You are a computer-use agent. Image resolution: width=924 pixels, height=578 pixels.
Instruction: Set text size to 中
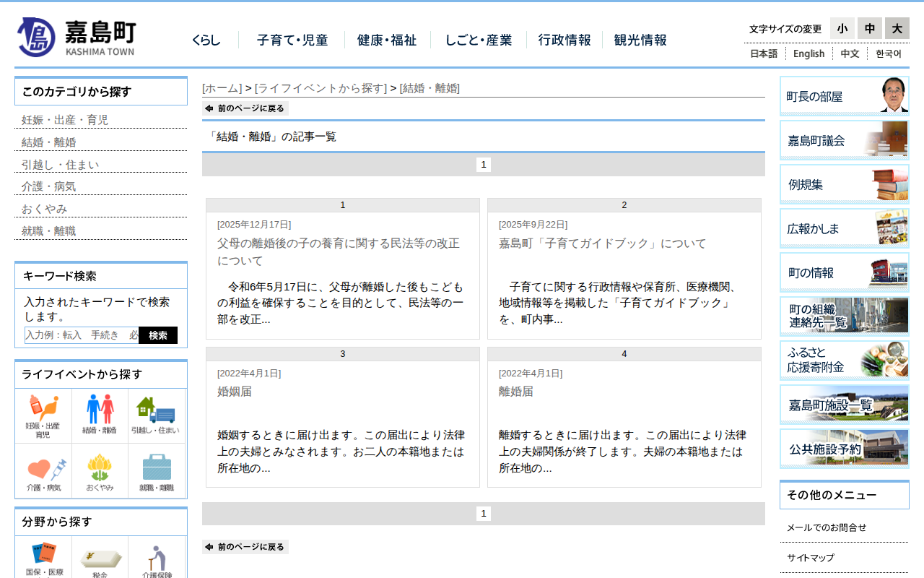click(x=869, y=28)
